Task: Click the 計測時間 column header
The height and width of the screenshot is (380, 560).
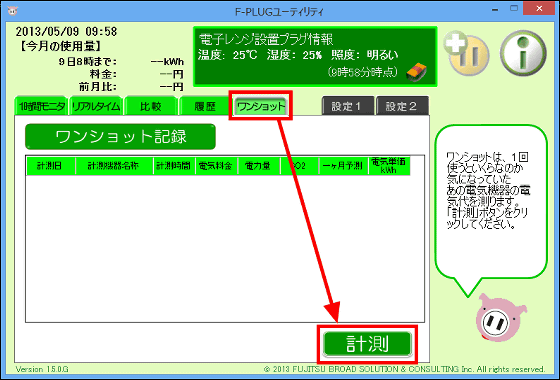Action: point(174,166)
